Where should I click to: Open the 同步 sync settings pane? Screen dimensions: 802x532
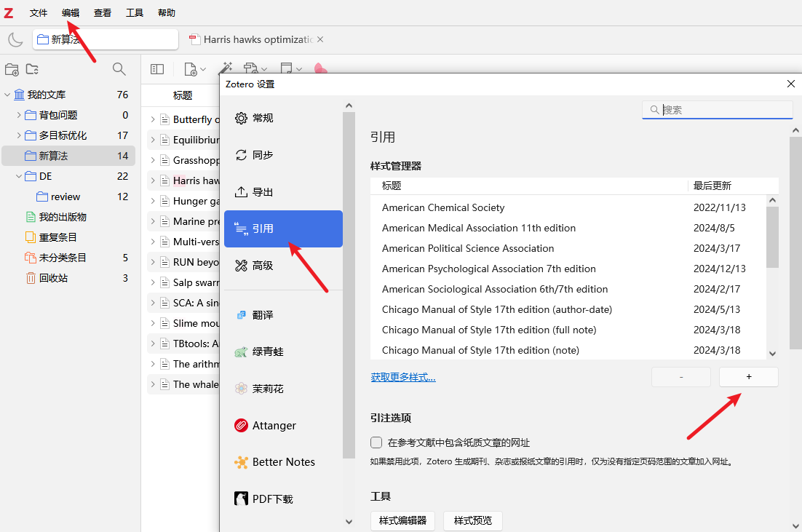pos(283,155)
